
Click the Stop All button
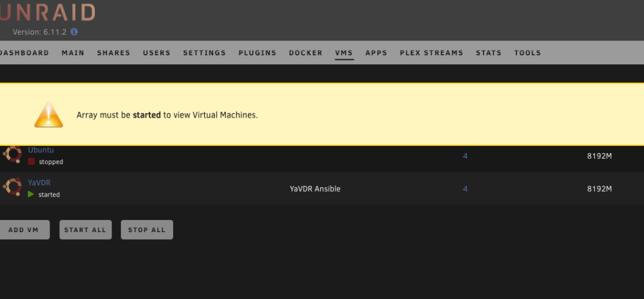147,230
